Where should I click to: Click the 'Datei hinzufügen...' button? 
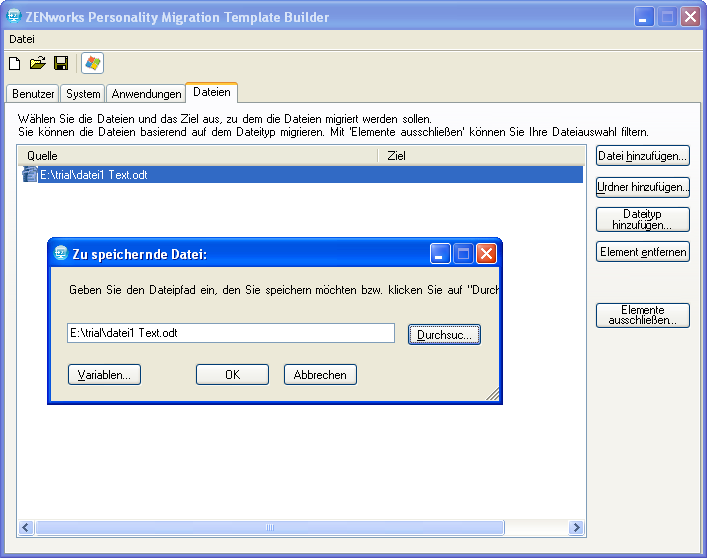[x=643, y=156]
